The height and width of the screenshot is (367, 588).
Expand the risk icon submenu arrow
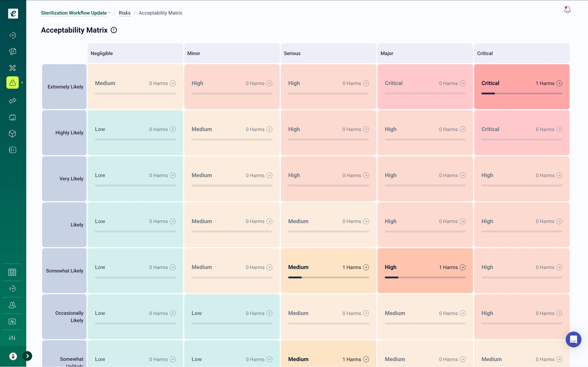pos(22,83)
